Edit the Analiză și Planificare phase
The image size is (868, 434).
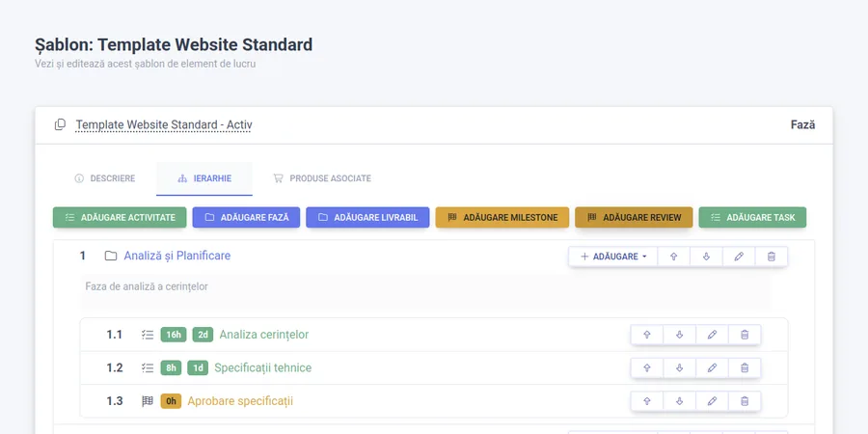coord(739,257)
